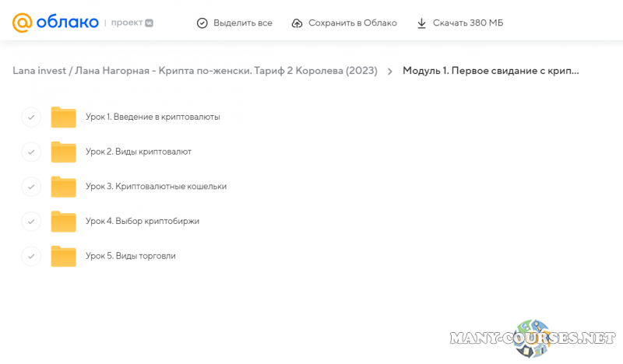Click the cloud upload save icon
The height and width of the screenshot is (364, 623).
click(x=297, y=23)
